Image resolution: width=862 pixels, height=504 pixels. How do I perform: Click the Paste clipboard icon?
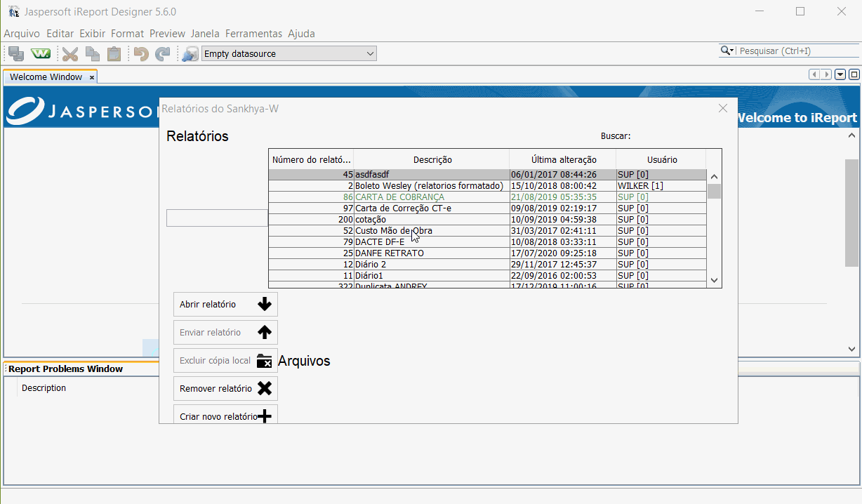[114, 54]
